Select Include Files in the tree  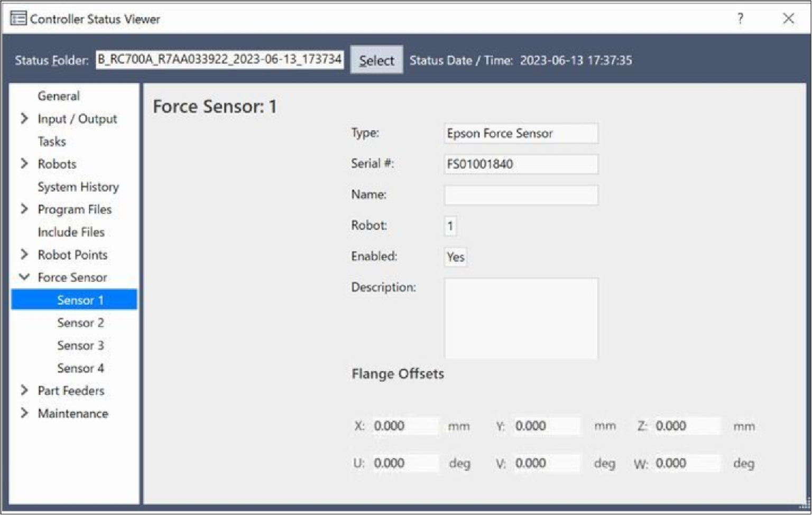71,232
